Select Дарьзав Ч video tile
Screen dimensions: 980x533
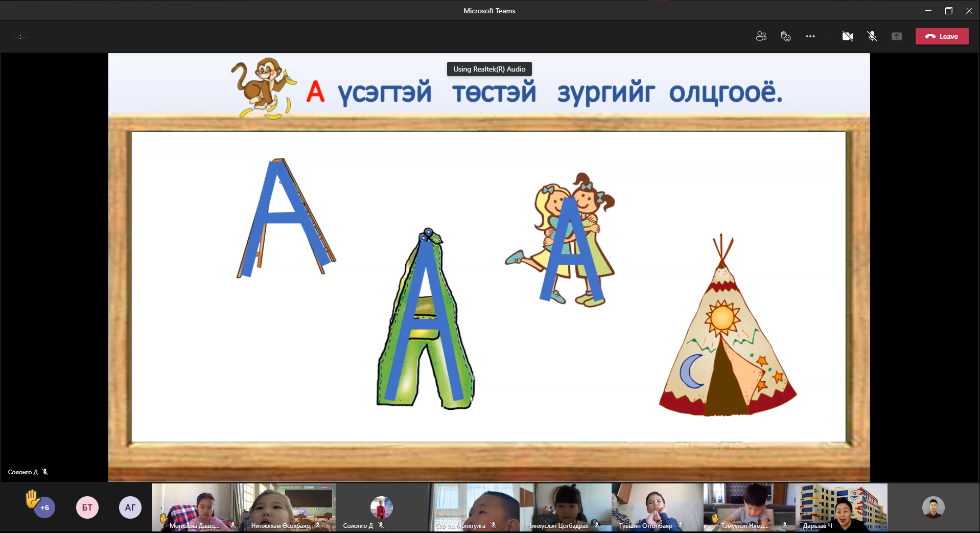pos(842,507)
